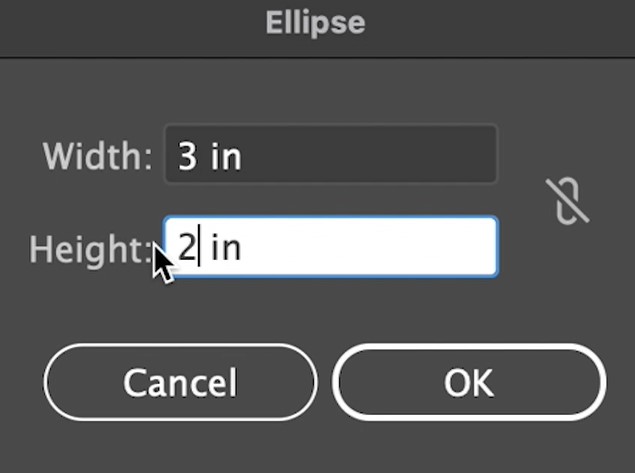Image resolution: width=635 pixels, height=473 pixels.
Task: Select the "OK" text on the default button
Action: coord(469,383)
